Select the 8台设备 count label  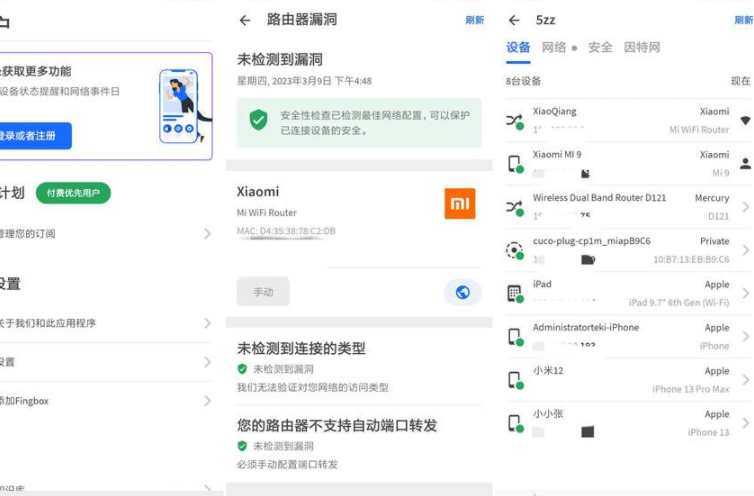coord(523,81)
